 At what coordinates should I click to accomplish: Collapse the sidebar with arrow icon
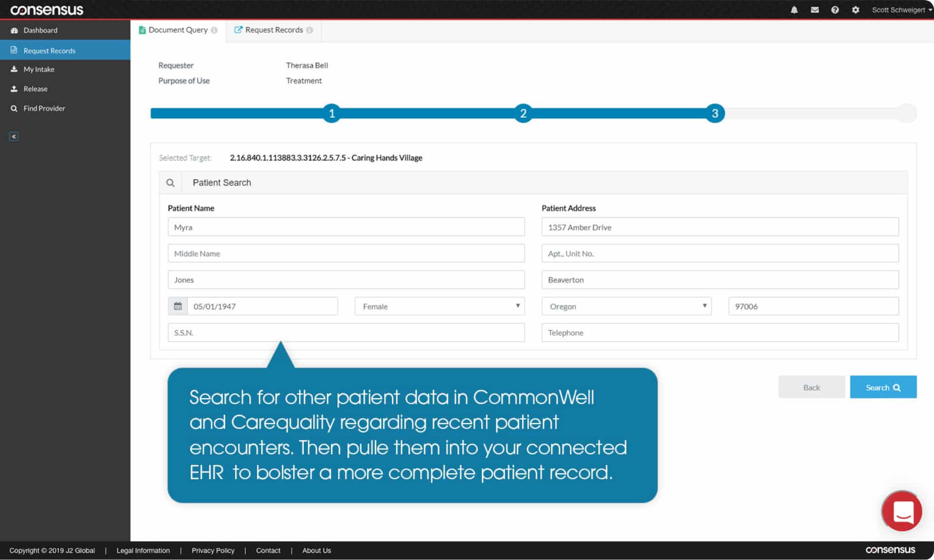point(14,136)
